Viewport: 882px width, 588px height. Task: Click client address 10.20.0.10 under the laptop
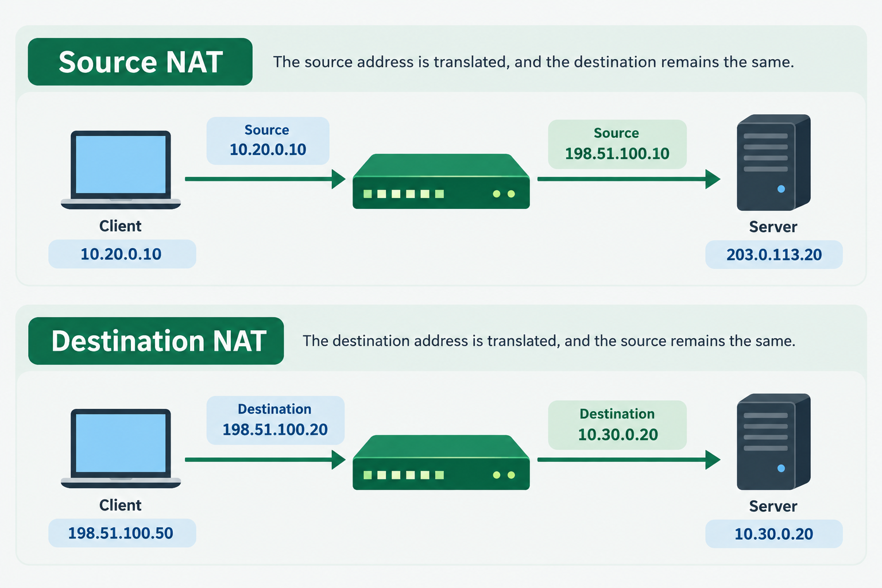[122, 254]
